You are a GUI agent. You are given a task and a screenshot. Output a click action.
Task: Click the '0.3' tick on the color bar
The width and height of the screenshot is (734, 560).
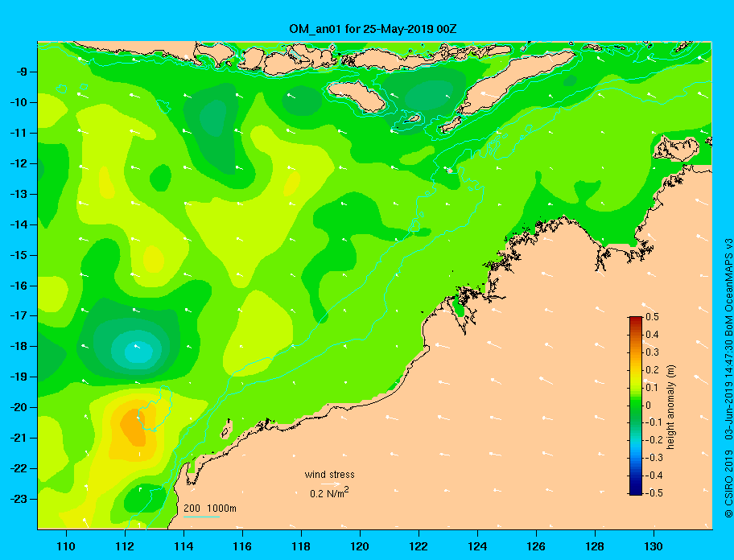click(652, 352)
